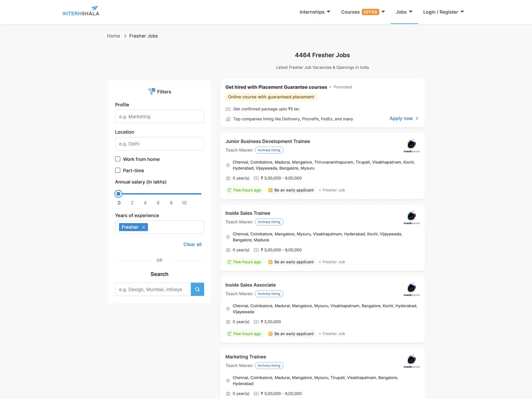
Task: Open Inside Sales Trainee job title
Action: click(248, 213)
